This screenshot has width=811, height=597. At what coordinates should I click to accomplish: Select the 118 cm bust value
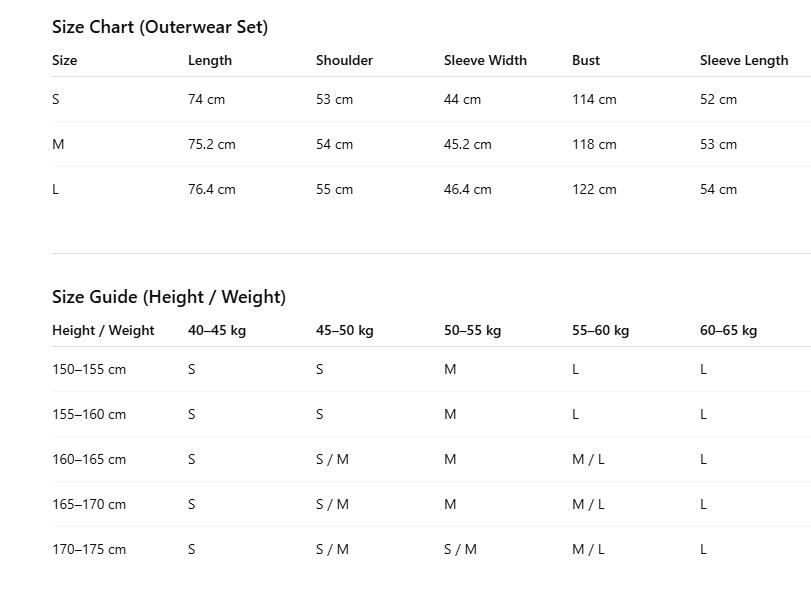pos(594,144)
